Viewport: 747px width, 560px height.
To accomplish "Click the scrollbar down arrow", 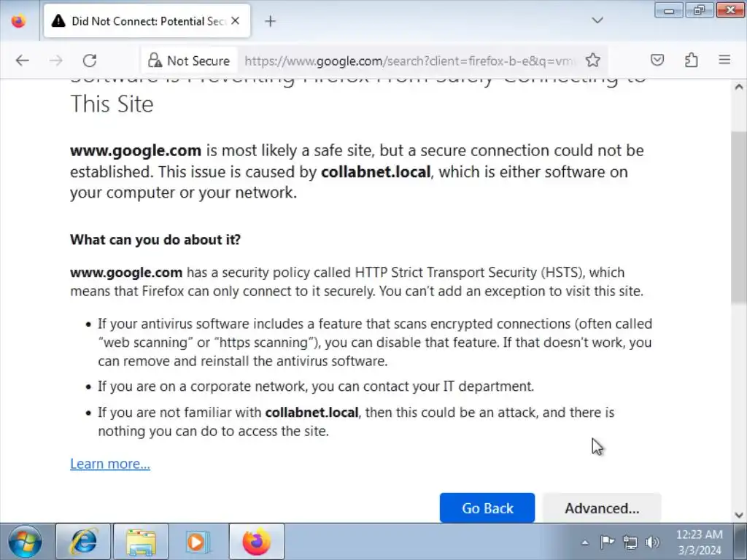I will point(738,515).
